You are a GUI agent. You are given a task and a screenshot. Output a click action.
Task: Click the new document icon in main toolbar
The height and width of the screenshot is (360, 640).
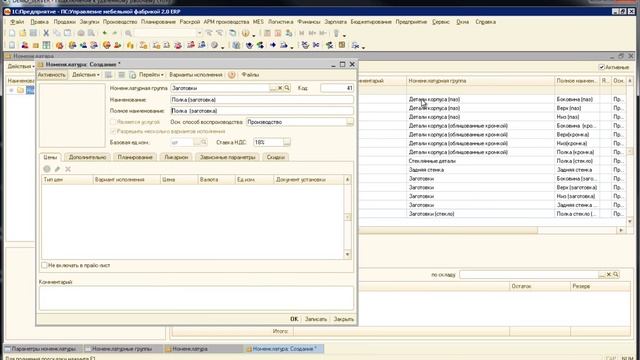12,33
